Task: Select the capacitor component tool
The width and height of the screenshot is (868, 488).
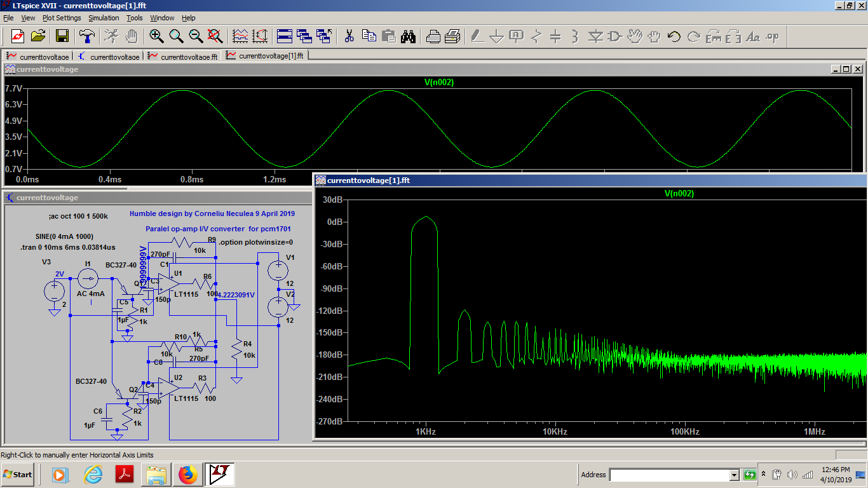Action: coord(555,36)
